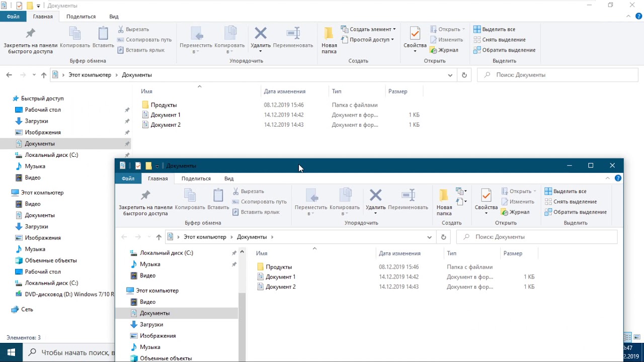Image resolution: width=644 pixels, height=362 pixels.
Task: Collapse the ribbon in front window
Action: click(609, 178)
